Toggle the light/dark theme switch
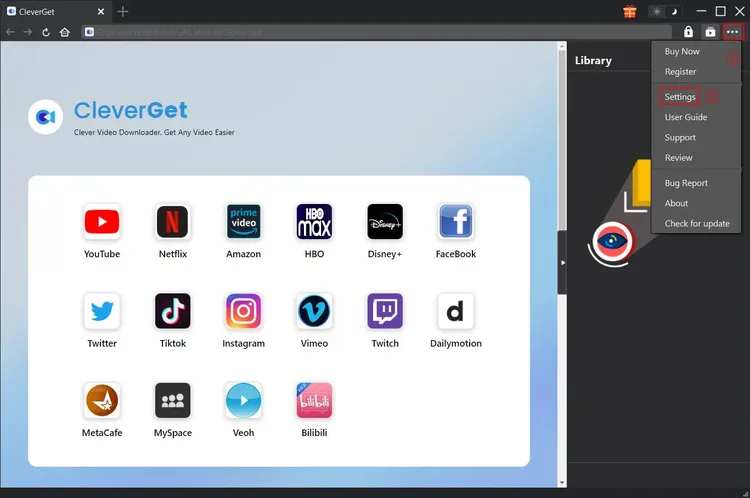Image resolution: width=750 pixels, height=498 pixels. tap(663, 12)
